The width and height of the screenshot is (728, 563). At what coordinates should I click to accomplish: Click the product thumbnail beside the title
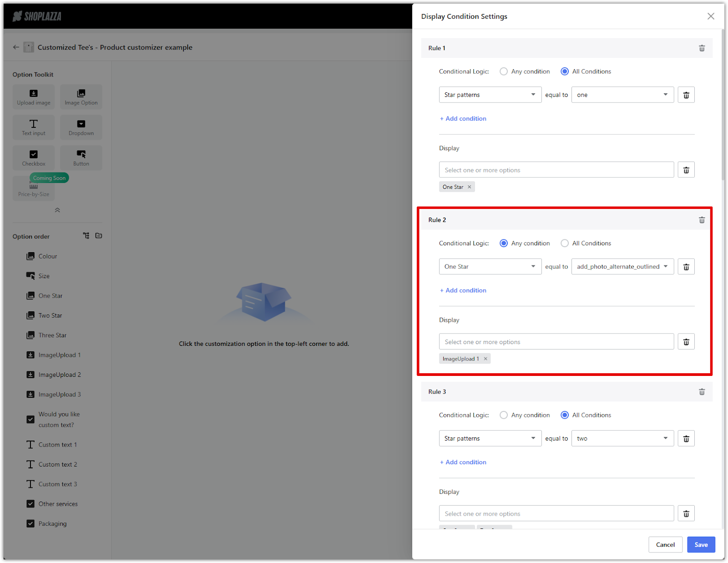pyautogui.click(x=29, y=47)
